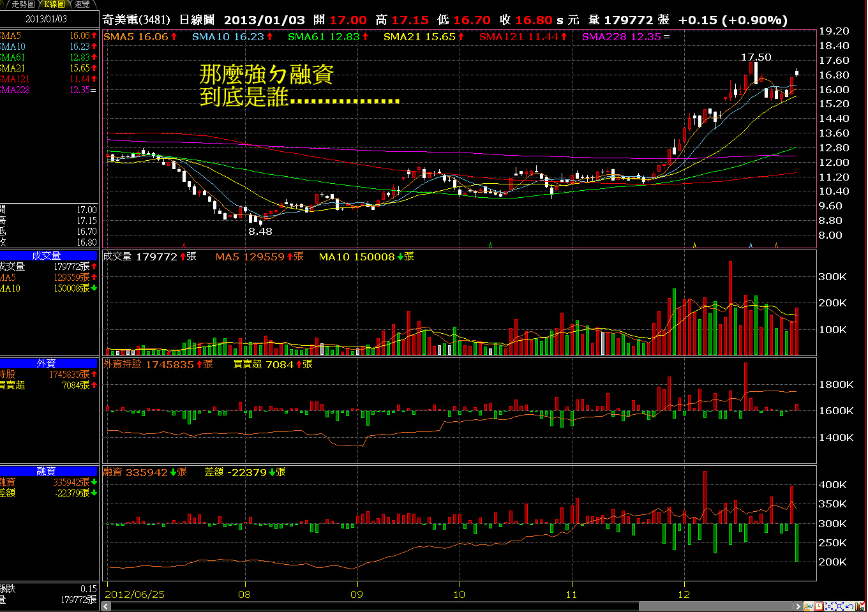Select SMA61 row in left sidebar
This screenshot has width=868, height=612.
point(49,57)
